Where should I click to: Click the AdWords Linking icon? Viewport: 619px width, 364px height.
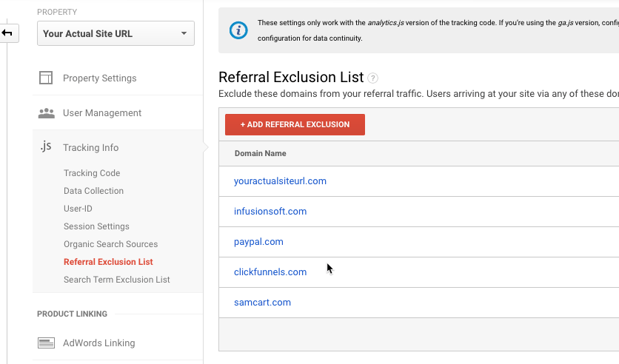coord(46,343)
